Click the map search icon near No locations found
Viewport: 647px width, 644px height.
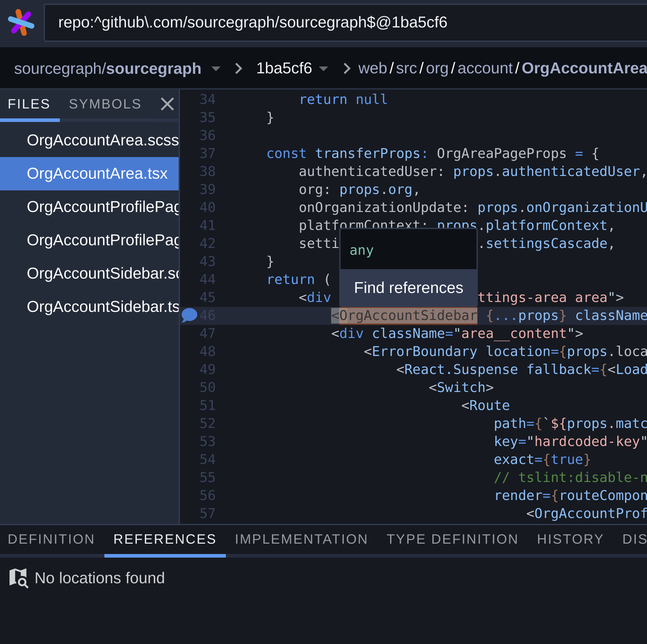[18, 578]
